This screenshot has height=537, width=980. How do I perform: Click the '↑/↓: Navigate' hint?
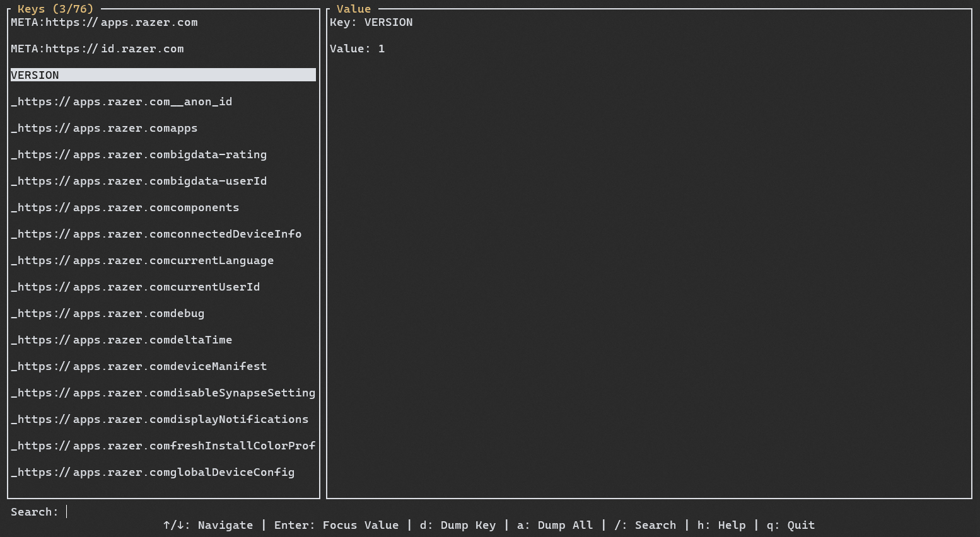click(208, 525)
